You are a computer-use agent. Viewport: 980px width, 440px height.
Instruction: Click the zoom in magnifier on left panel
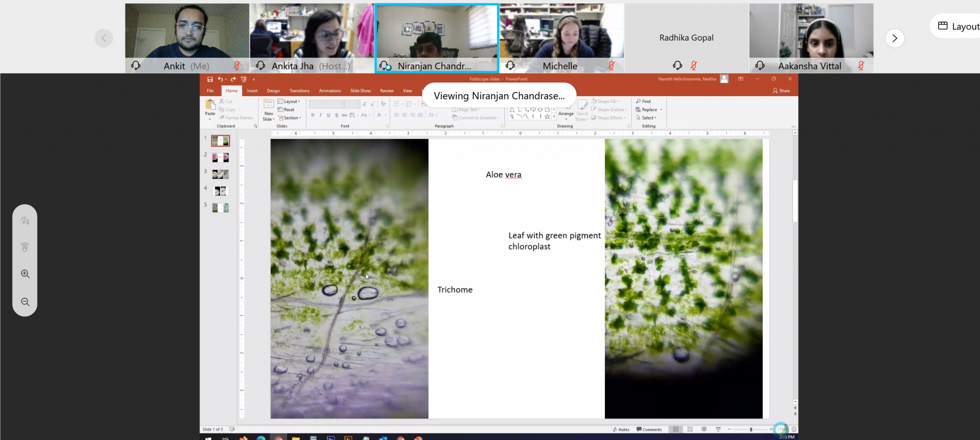click(25, 274)
